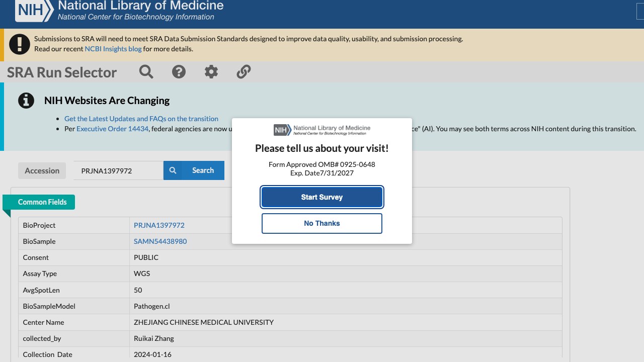Click the NIH logo in the header

34,10
